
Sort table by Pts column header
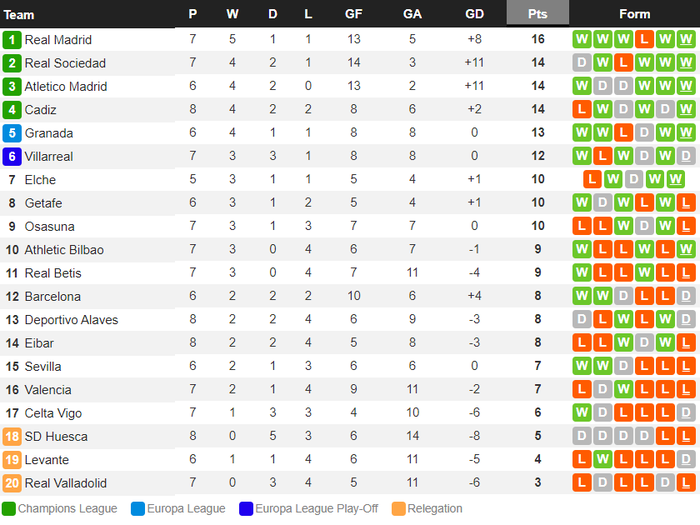[x=538, y=14]
